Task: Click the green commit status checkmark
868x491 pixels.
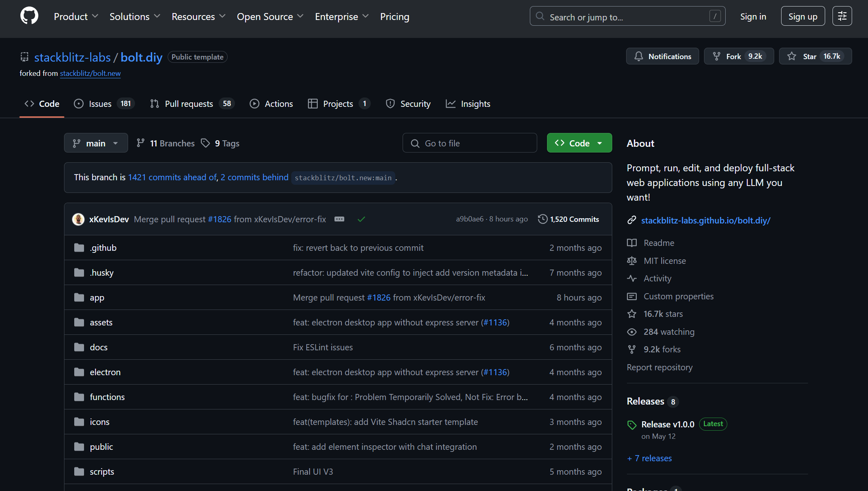Action: click(361, 219)
